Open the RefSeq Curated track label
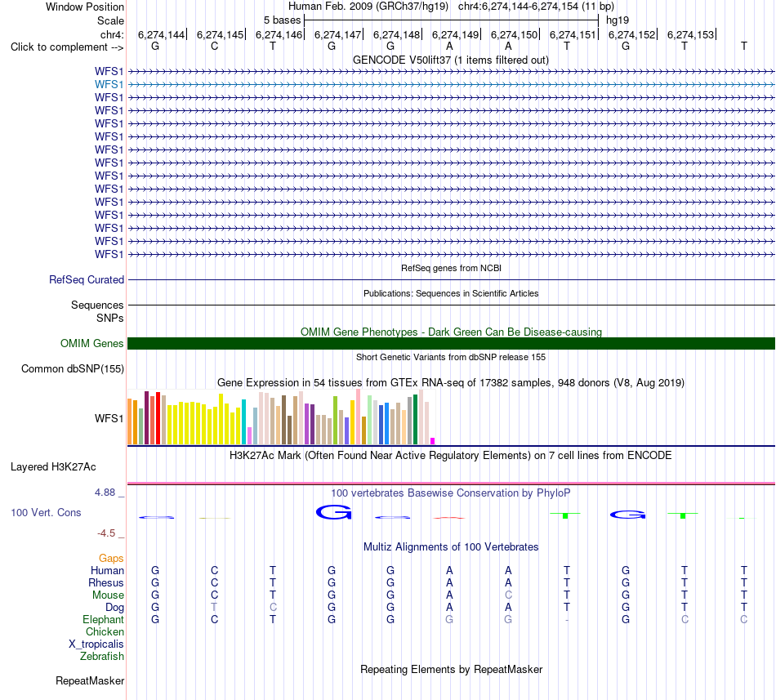 click(87, 279)
